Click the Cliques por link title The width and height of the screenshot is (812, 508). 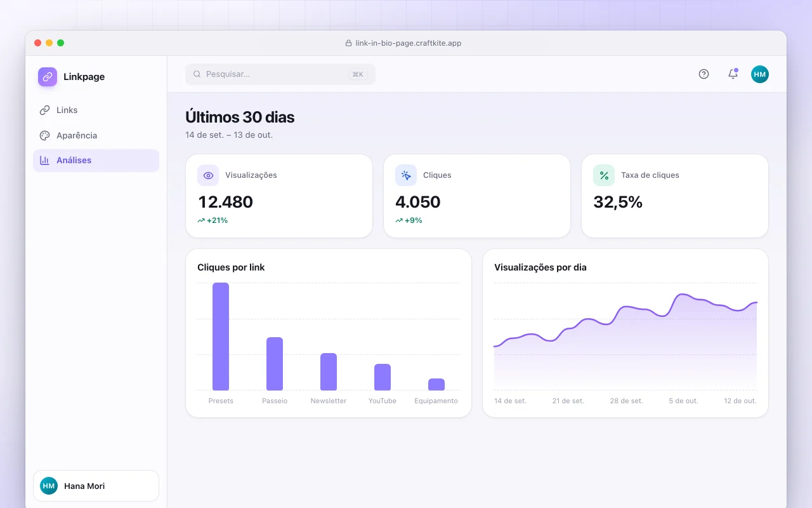tap(231, 267)
